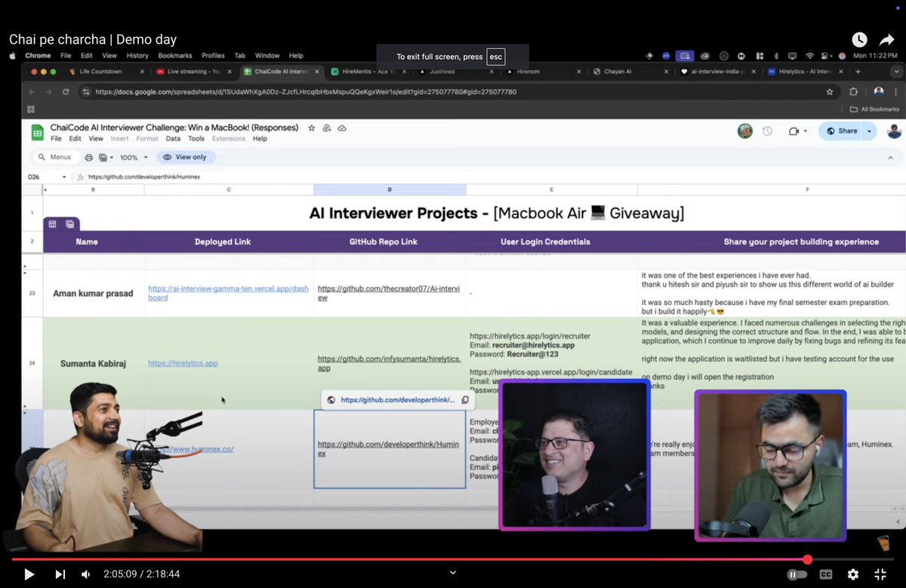906x588 pixels.
Task: Open the Sheets Help menu
Action: pos(260,139)
